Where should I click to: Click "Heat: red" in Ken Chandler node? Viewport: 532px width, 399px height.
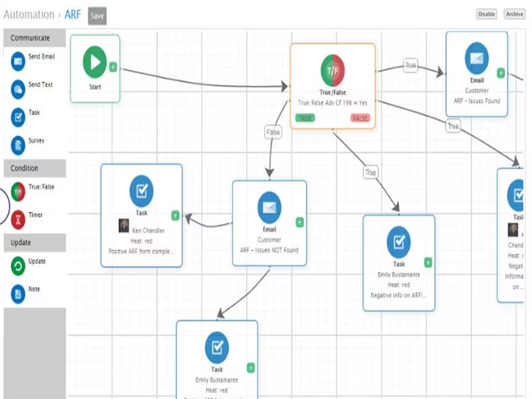pos(142,241)
